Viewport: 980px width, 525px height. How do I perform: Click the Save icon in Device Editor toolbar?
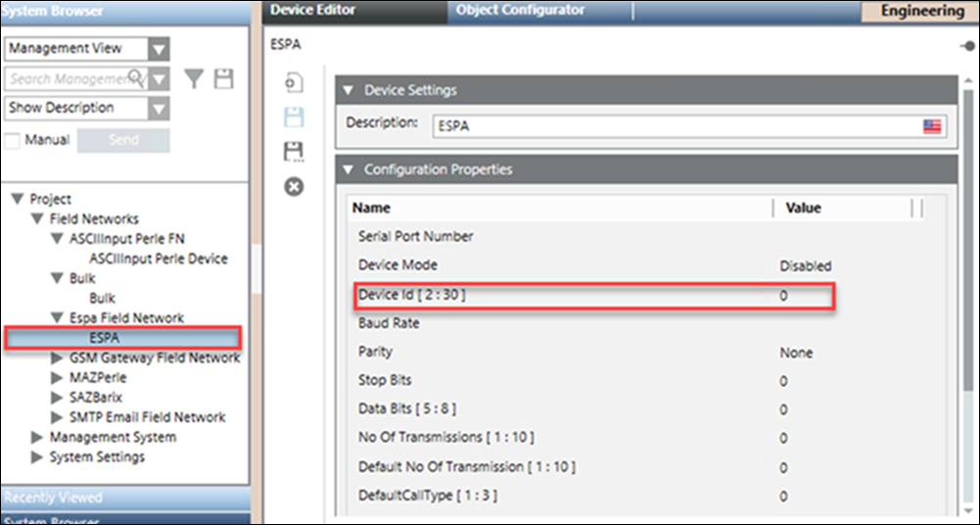(293, 118)
